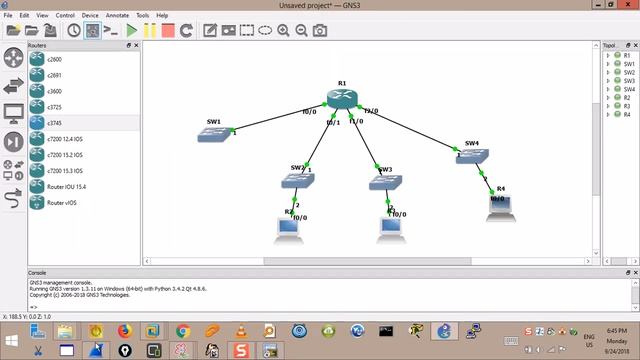Viewport: 640px width, 360px height.
Task: Start all devices with green play icon
Action: [131, 31]
